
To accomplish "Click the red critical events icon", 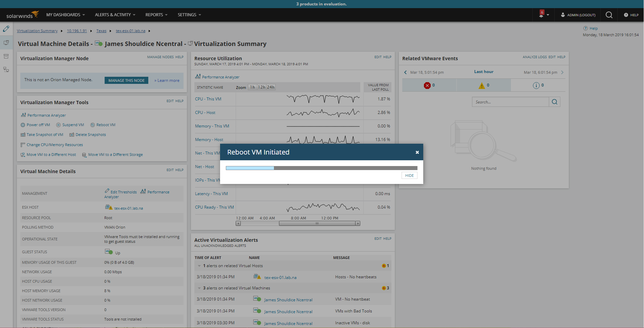I will point(427,86).
